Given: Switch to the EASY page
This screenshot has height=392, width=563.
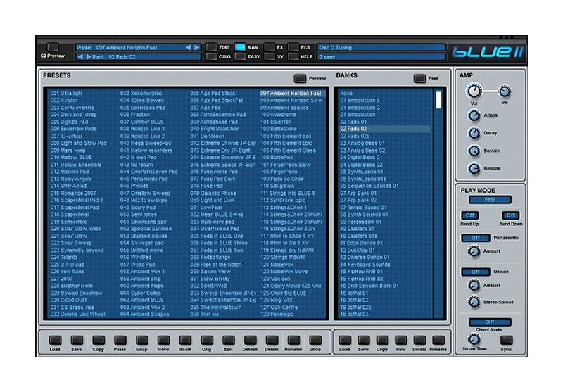Looking at the screenshot, I should [241, 56].
